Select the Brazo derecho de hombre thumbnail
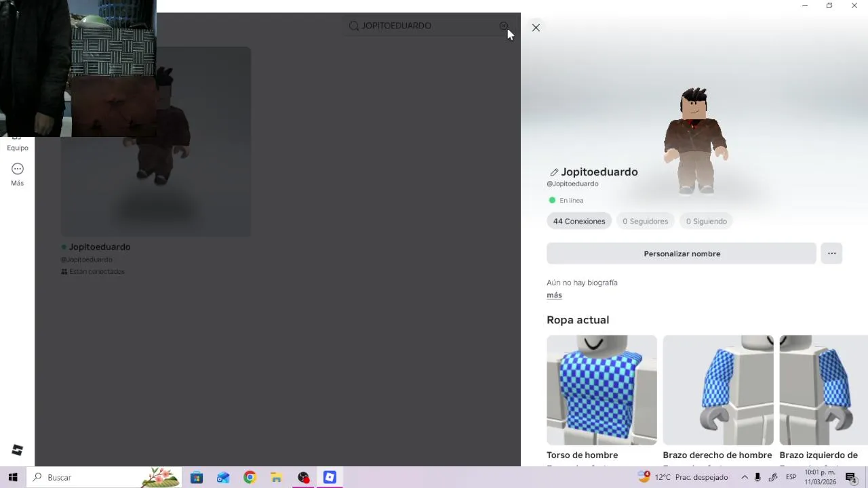This screenshot has height=488, width=868. tap(718, 390)
